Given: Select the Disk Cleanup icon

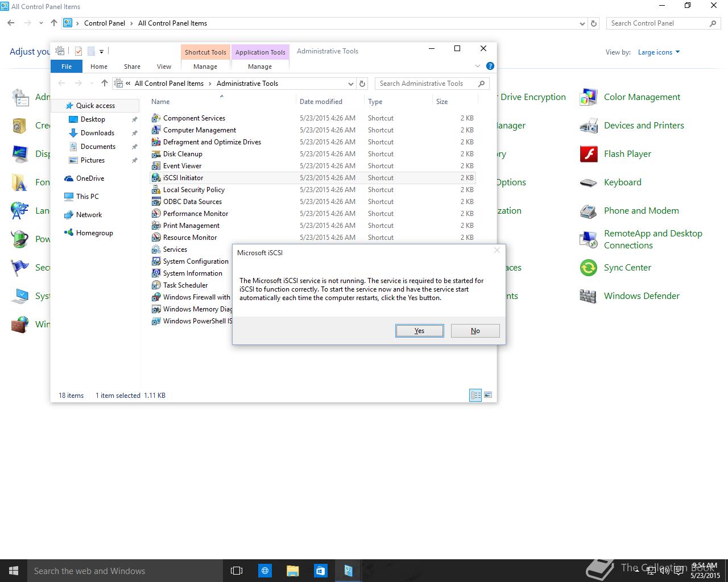Looking at the screenshot, I should (x=156, y=154).
